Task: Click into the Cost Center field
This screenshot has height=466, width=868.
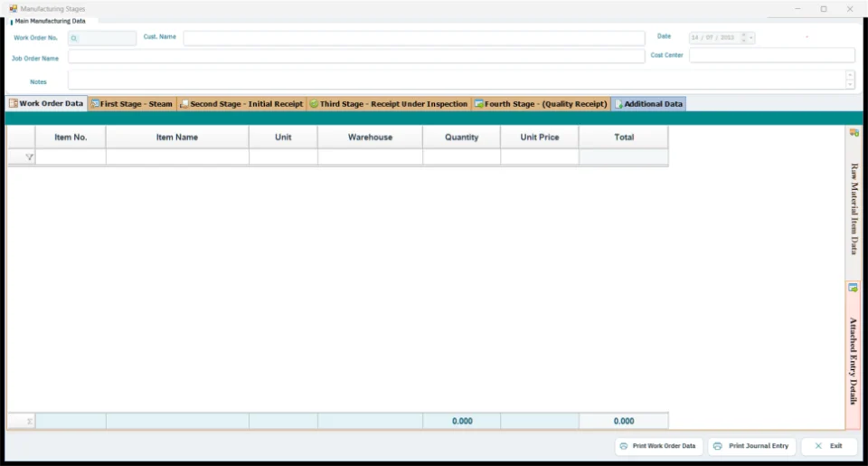Action: 771,55
